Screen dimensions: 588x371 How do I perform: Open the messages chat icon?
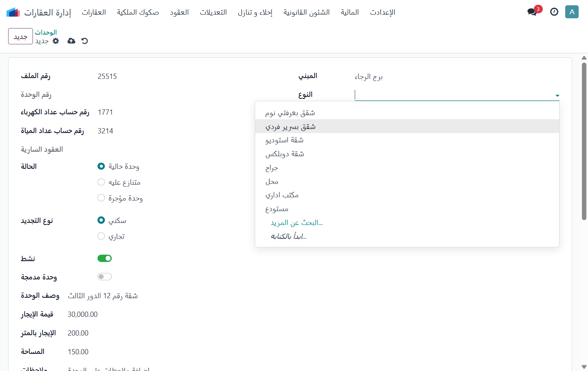532,12
